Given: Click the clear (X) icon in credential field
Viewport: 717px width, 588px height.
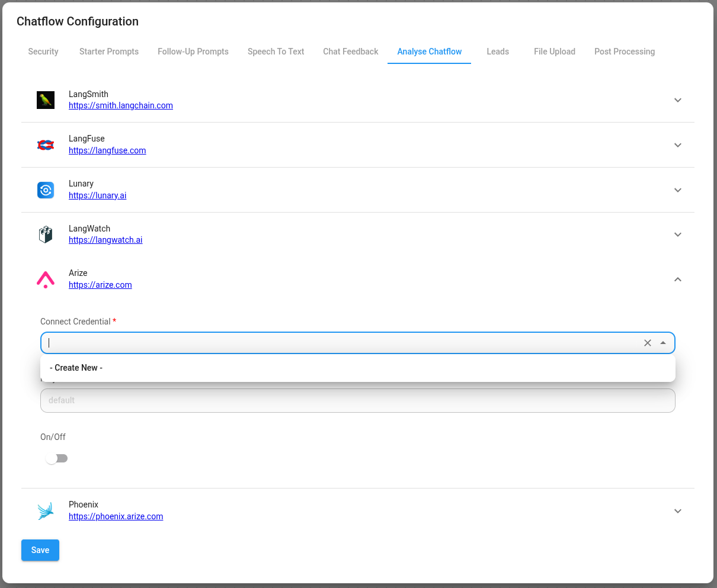Looking at the screenshot, I should click(648, 342).
